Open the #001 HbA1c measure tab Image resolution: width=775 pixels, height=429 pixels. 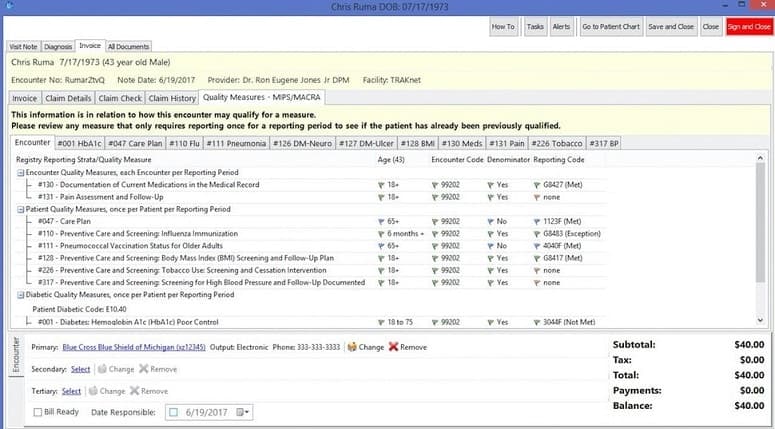pos(79,143)
